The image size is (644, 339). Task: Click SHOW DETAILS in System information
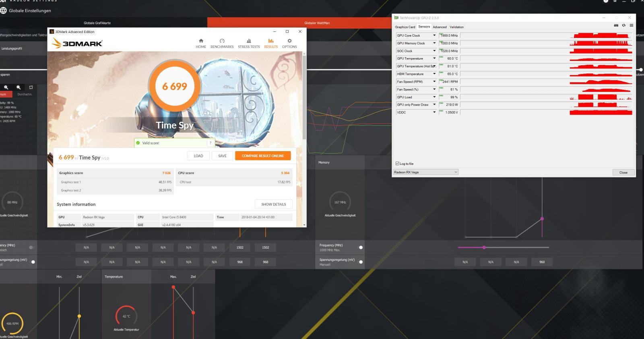(274, 204)
